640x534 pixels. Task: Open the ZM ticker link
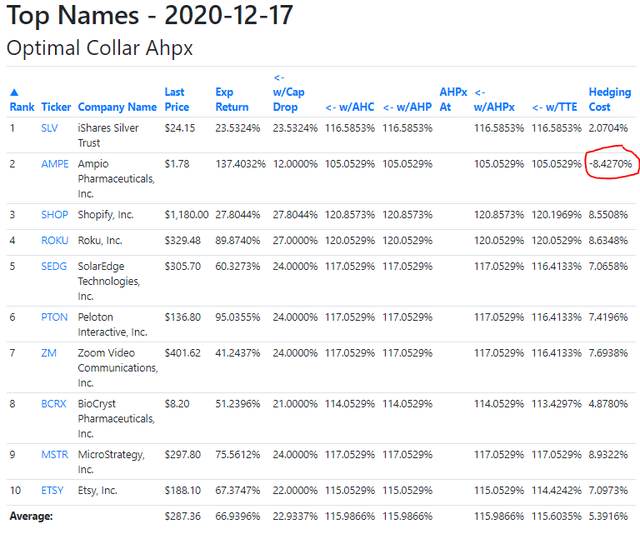[49, 353]
